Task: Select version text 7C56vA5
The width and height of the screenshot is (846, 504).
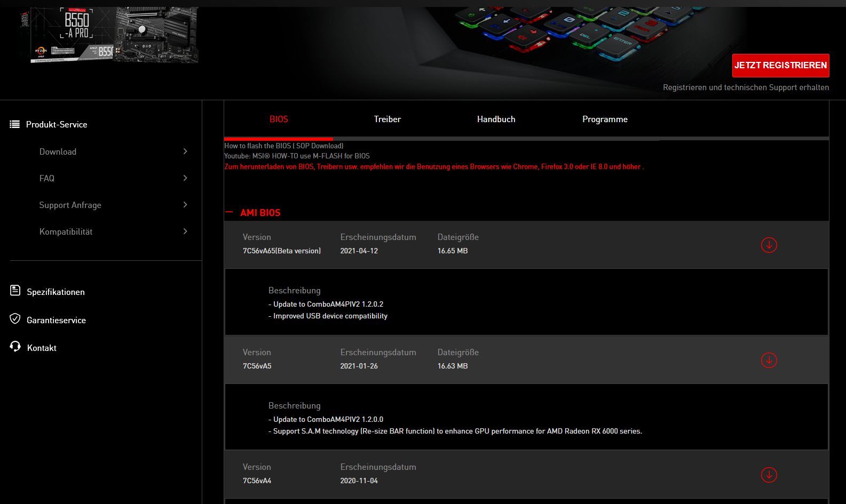Action: click(x=257, y=366)
